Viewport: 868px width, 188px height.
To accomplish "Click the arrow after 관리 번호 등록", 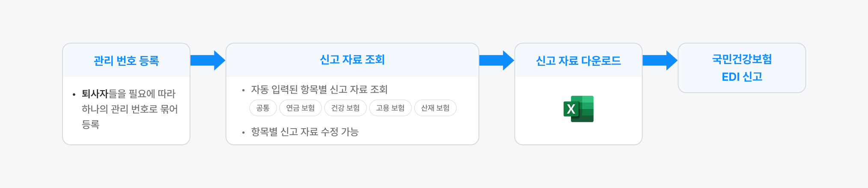I will pos(208,60).
